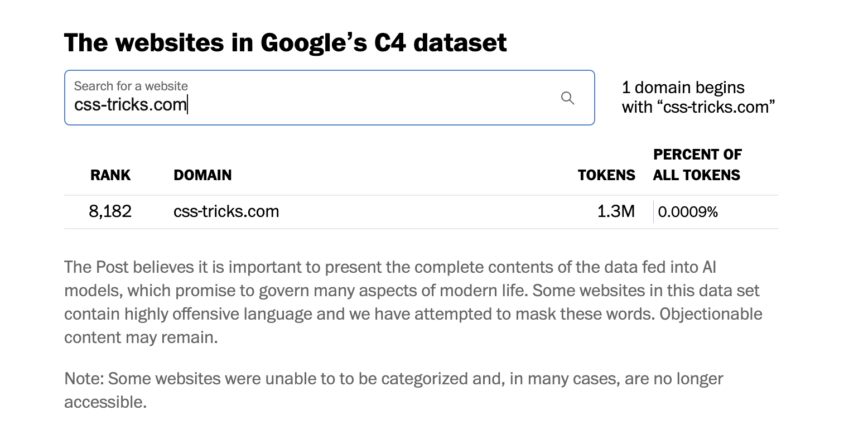Click the 1.3M tokens value

tap(616, 211)
